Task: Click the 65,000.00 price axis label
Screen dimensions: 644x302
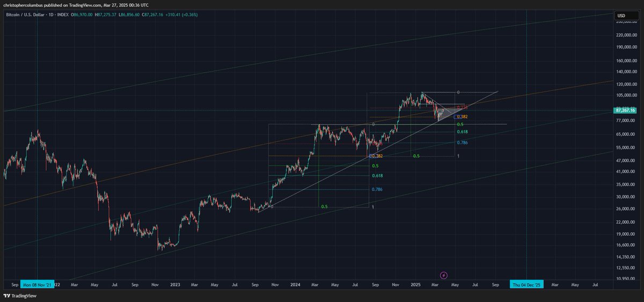Action: point(625,134)
